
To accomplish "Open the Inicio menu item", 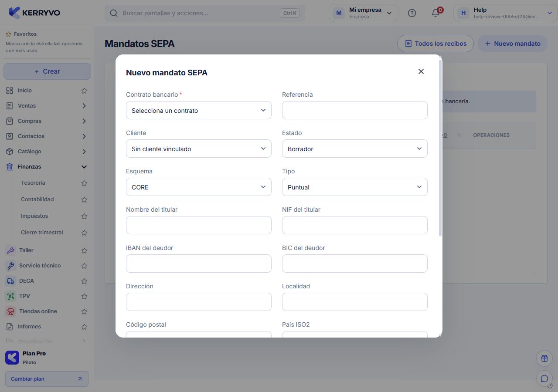I will [25, 91].
